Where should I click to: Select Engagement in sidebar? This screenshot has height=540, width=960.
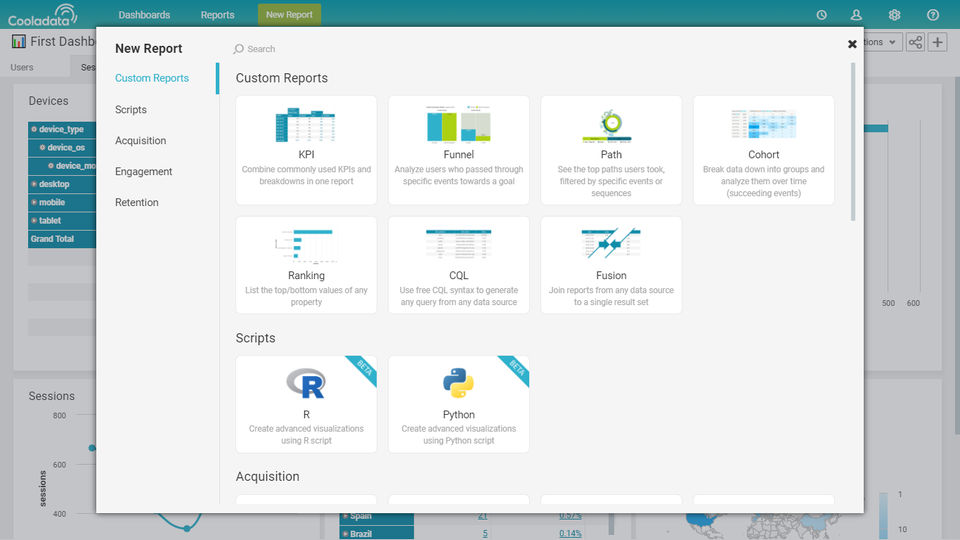point(144,171)
